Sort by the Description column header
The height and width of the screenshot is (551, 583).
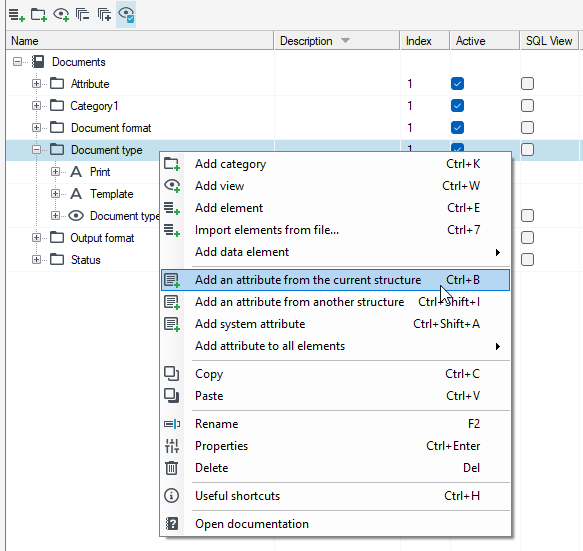click(x=337, y=41)
